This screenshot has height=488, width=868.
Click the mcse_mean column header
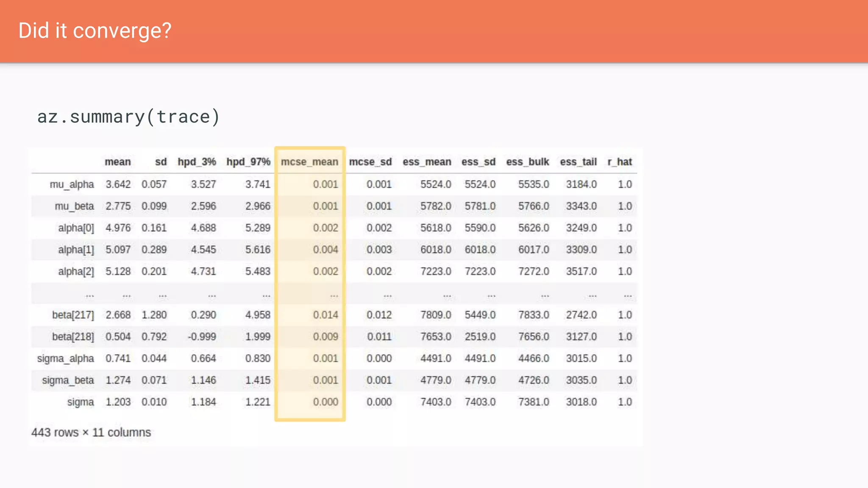[x=310, y=161]
